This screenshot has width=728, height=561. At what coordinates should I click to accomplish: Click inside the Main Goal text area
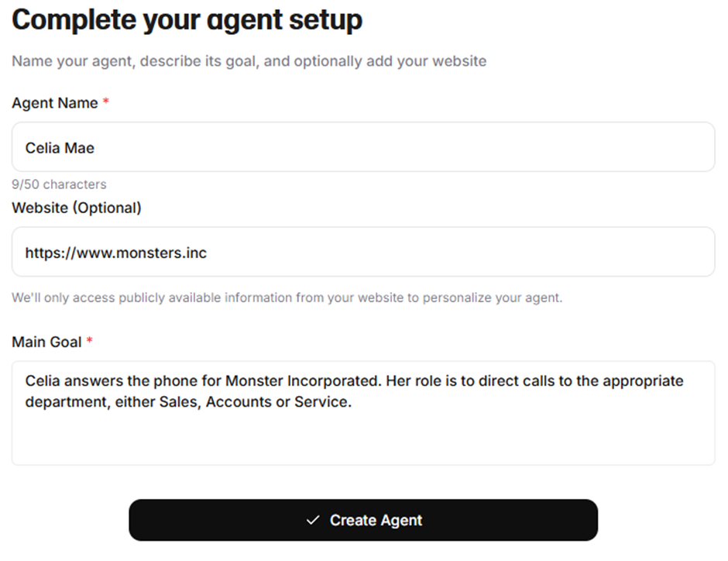(363, 413)
